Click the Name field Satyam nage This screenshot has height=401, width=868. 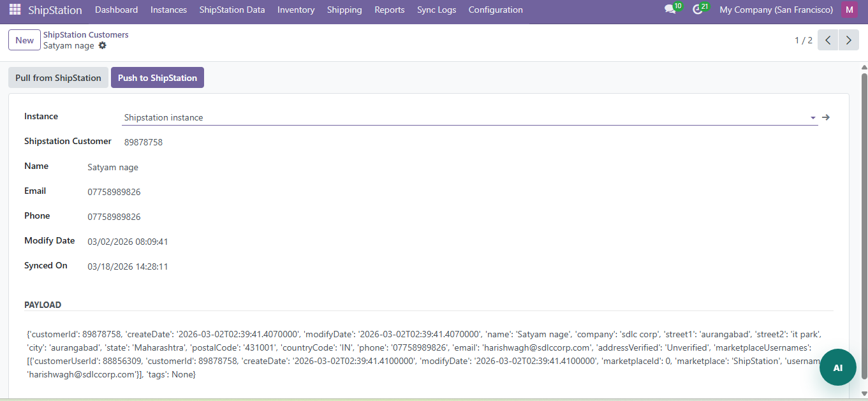click(113, 167)
